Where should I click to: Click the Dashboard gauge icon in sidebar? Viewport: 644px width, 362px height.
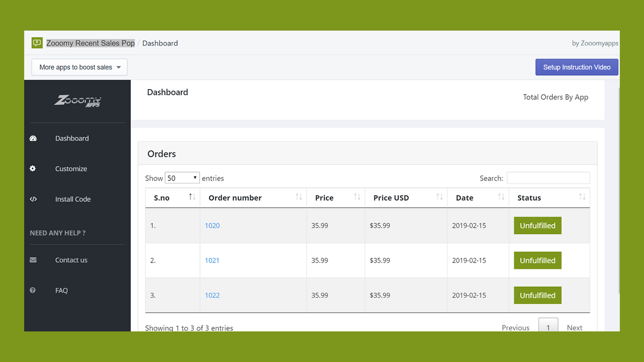[x=33, y=138]
